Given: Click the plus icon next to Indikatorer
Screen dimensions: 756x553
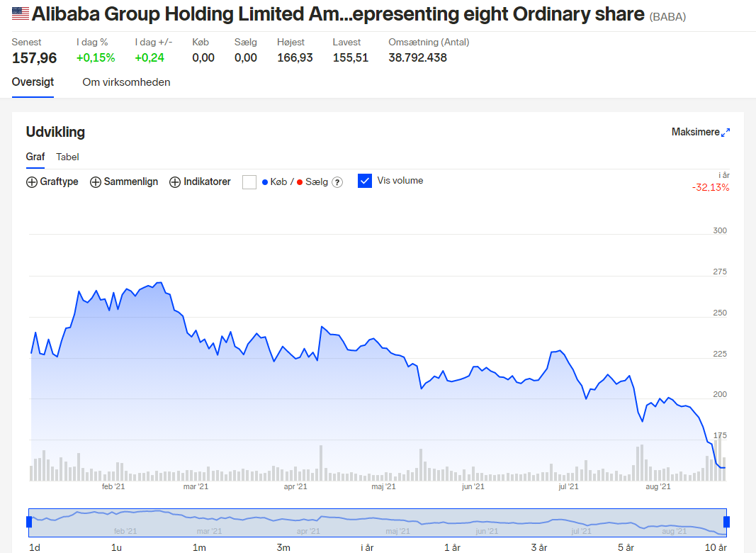Looking at the screenshot, I should [x=175, y=182].
